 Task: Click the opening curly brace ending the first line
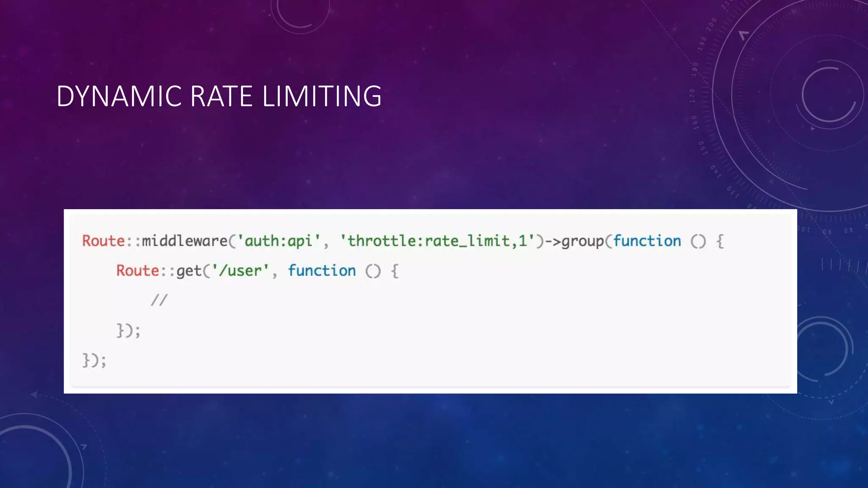pos(720,241)
